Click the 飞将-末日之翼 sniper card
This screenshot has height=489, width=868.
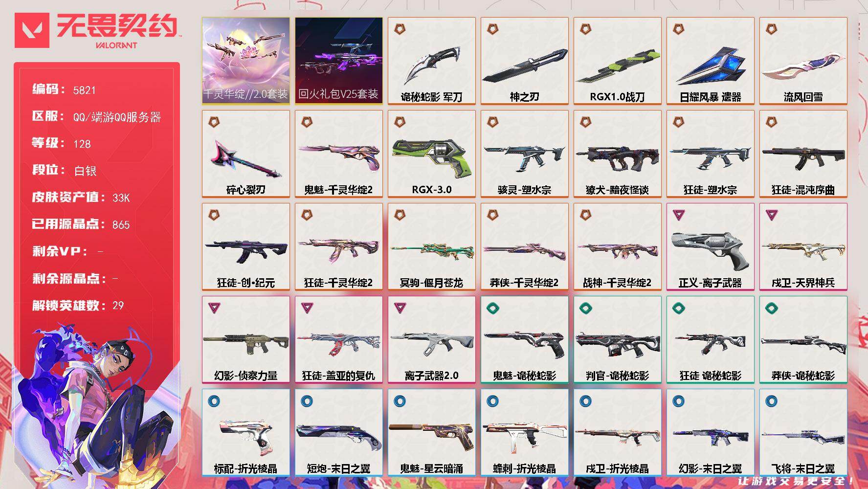pyautogui.click(x=803, y=432)
